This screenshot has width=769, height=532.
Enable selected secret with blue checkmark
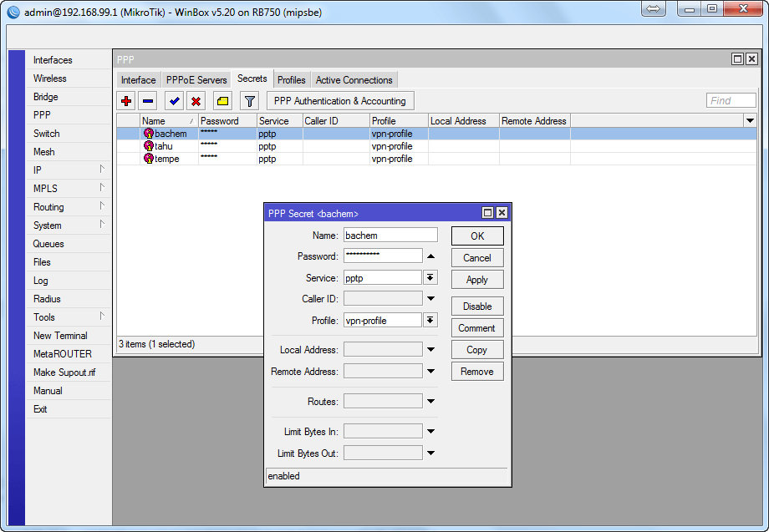coord(174,101)
